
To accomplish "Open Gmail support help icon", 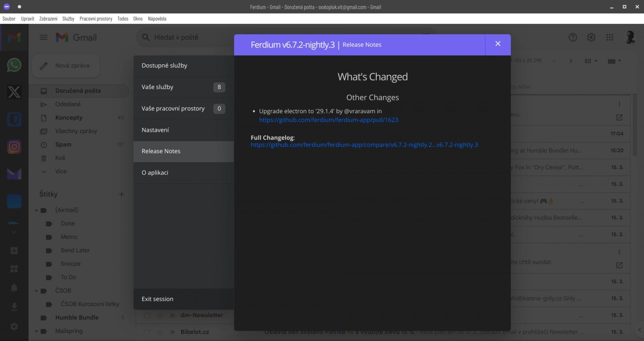I will tap(573, 37).
